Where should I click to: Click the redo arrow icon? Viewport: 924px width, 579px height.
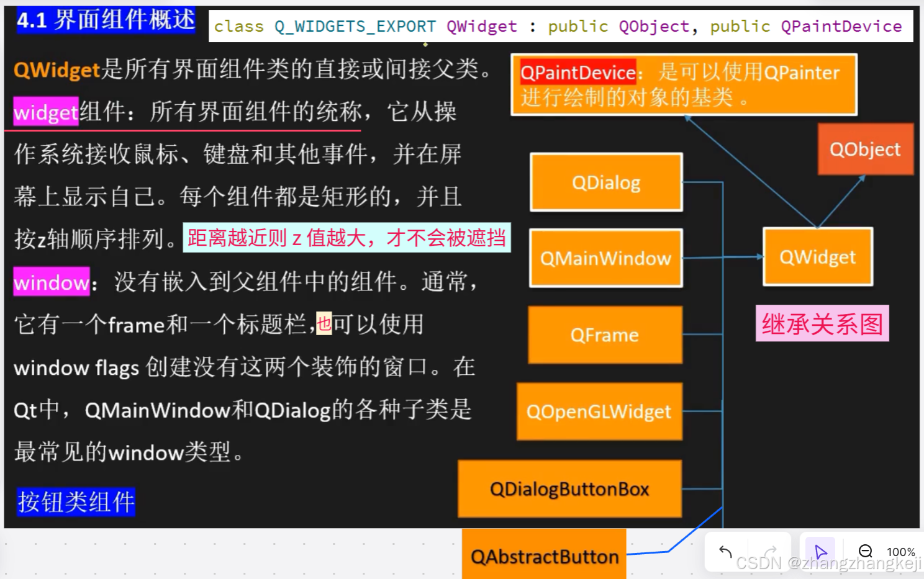(770, 551)
